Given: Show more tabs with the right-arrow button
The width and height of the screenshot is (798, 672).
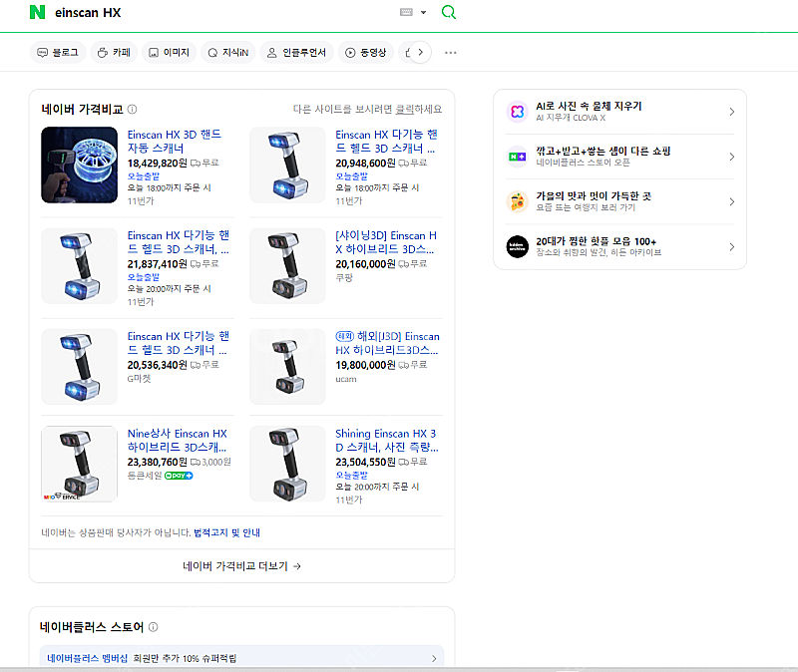Looking at the screenshot, I should coord(420,53).
